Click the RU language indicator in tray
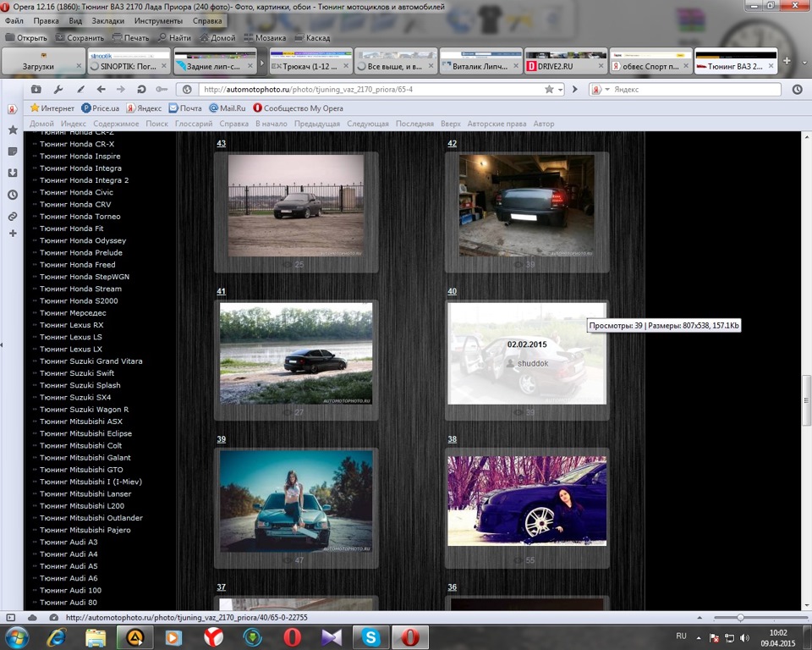This screenshot has width=812, height=650. pyautogui.click(x=681, y=636)
